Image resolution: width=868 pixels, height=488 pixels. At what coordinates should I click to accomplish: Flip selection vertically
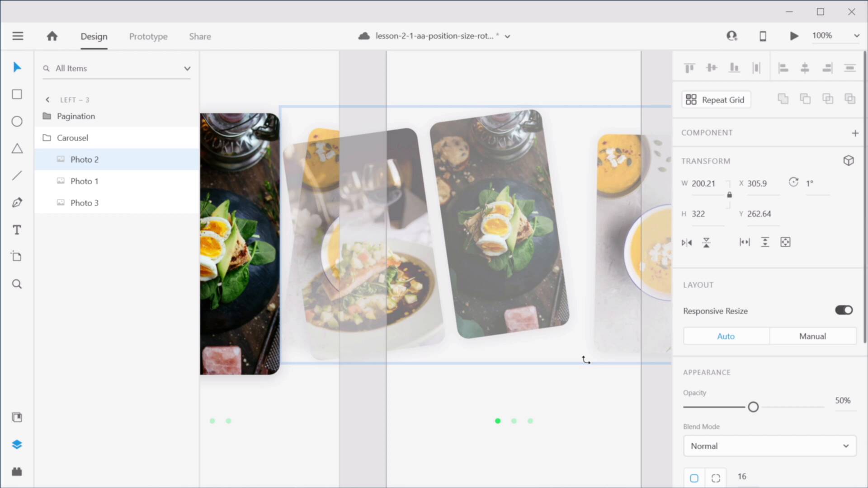click(706, 243)
